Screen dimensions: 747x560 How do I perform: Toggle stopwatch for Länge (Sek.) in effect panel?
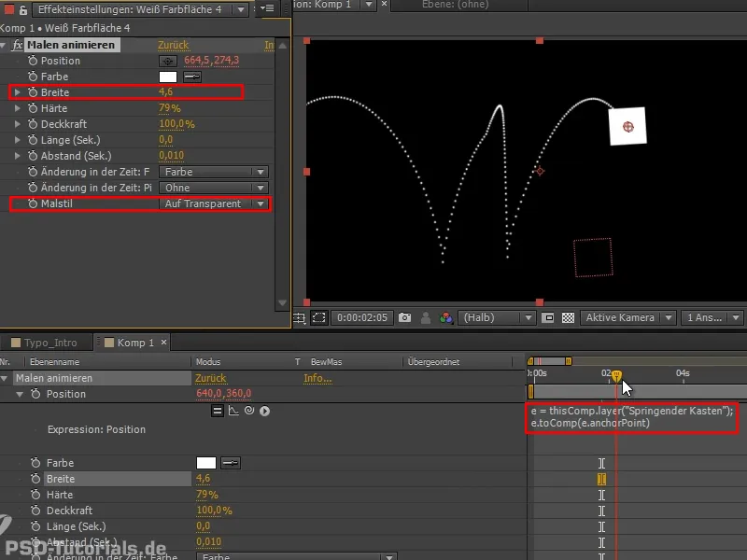pyautogui.click(x=33, y=140)
